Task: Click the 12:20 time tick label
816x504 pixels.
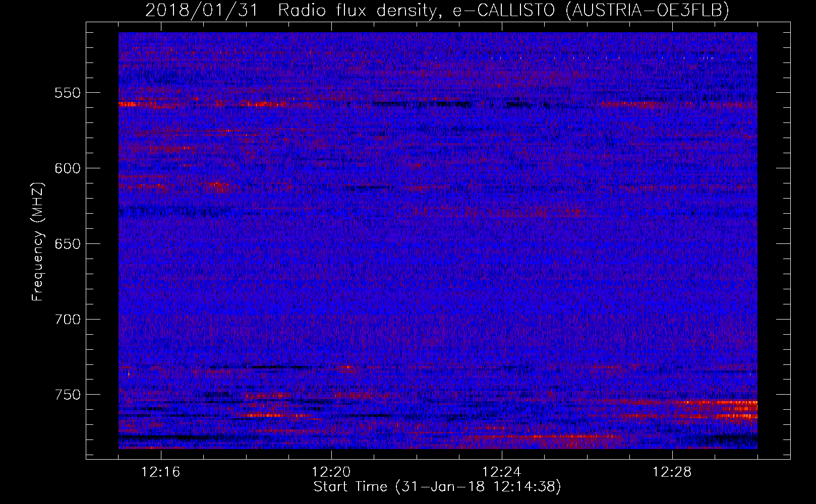Action: click(331, 472)
